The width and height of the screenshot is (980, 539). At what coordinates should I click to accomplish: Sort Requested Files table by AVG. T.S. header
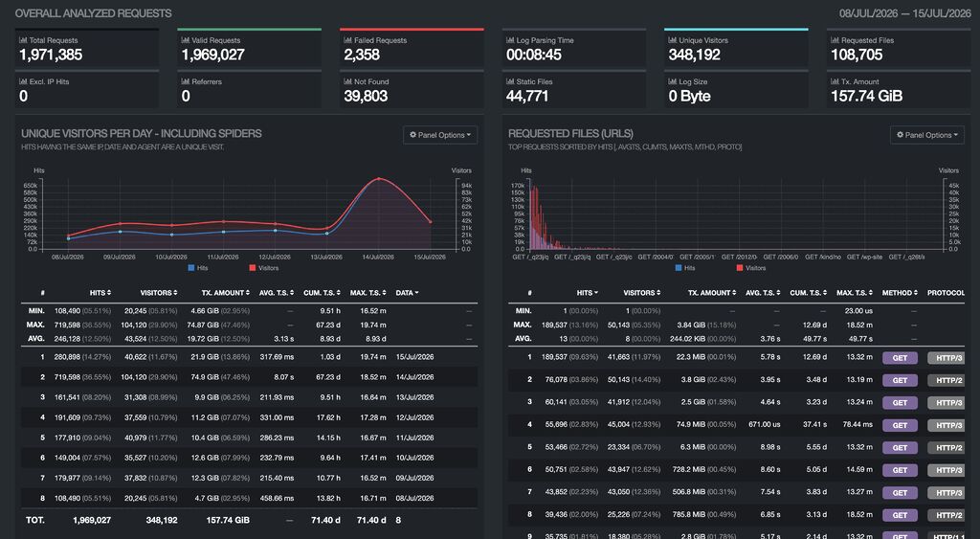pos(761,293)
